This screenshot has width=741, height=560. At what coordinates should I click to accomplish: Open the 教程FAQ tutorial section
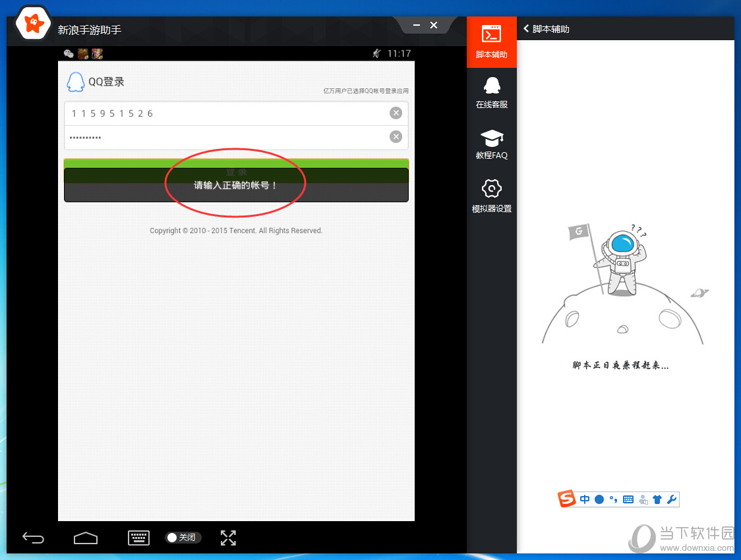[x=491, y=144]
